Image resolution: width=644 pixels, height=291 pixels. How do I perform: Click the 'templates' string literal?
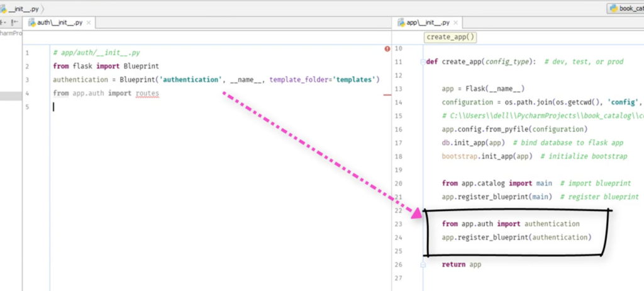coord(354,79)
